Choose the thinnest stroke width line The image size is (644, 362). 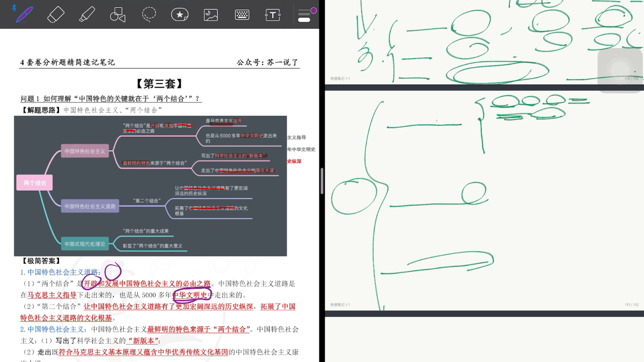304,10
